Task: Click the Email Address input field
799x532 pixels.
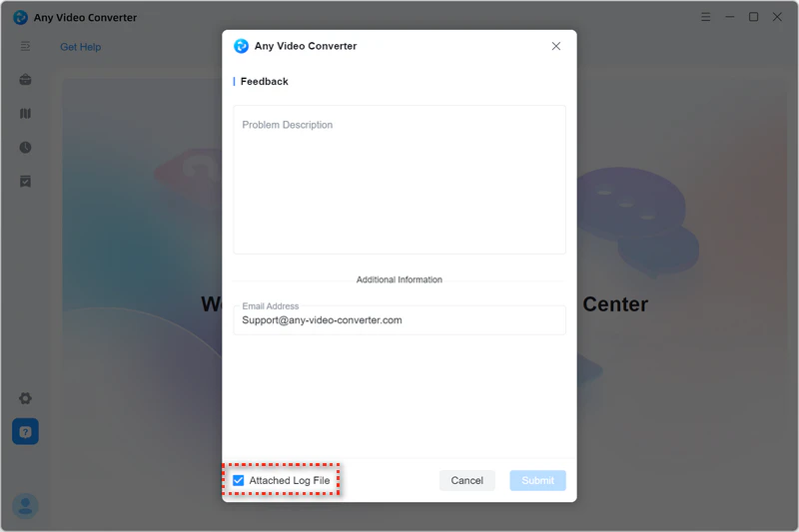Action: point(399,320)
